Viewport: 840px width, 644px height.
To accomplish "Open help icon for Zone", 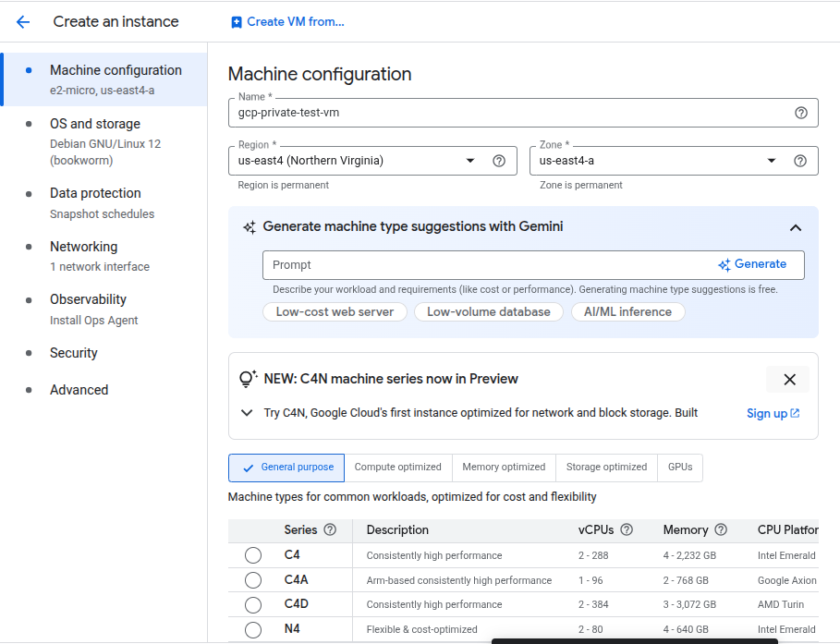I will click(800, 161).
